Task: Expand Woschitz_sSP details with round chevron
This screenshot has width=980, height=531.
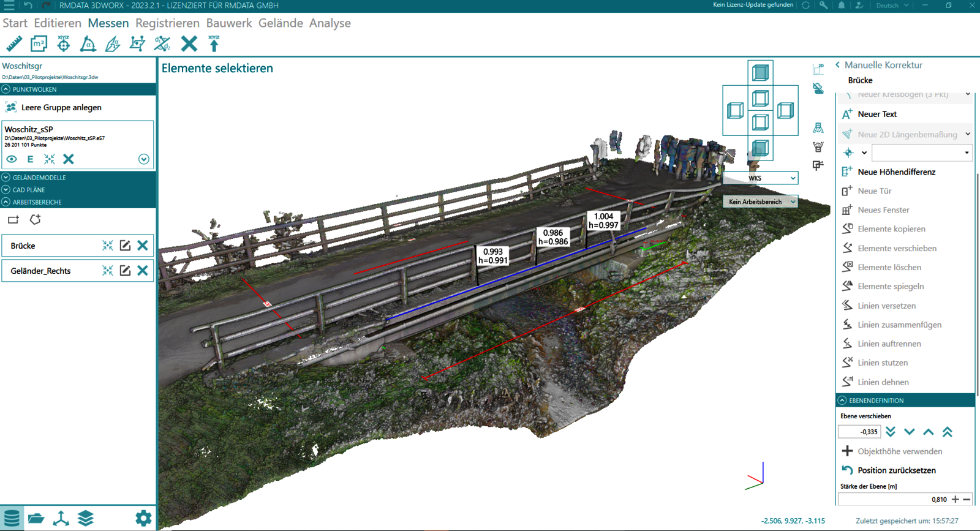Action: (x=144, y=159)
